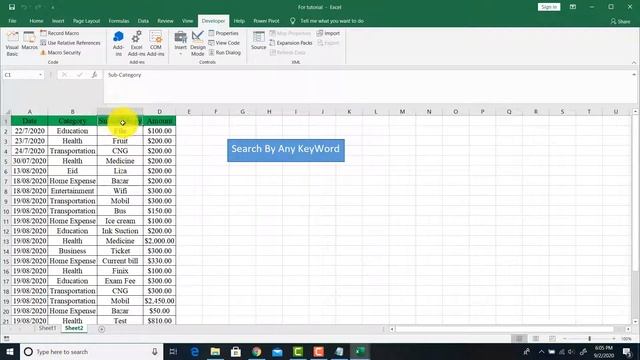
Task: Zoom in with the plus button
Action: (x=613, y=339)
